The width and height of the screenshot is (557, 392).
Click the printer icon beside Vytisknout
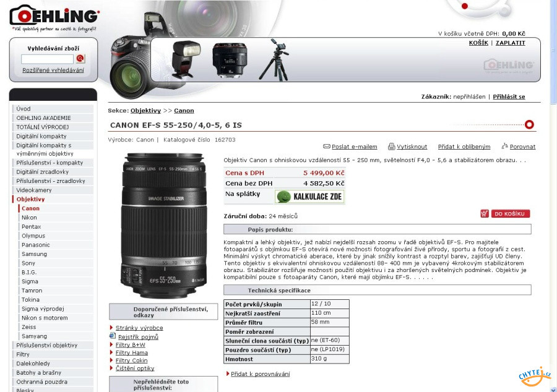pos(392,147)
